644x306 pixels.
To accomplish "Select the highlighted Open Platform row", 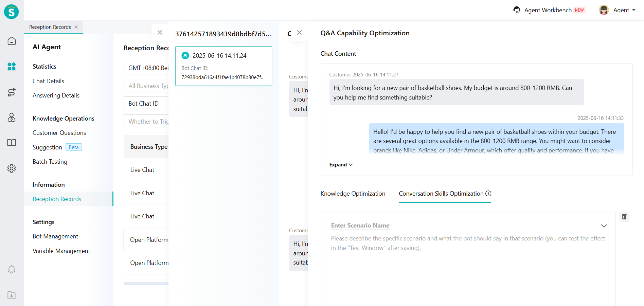I will 146,239.
